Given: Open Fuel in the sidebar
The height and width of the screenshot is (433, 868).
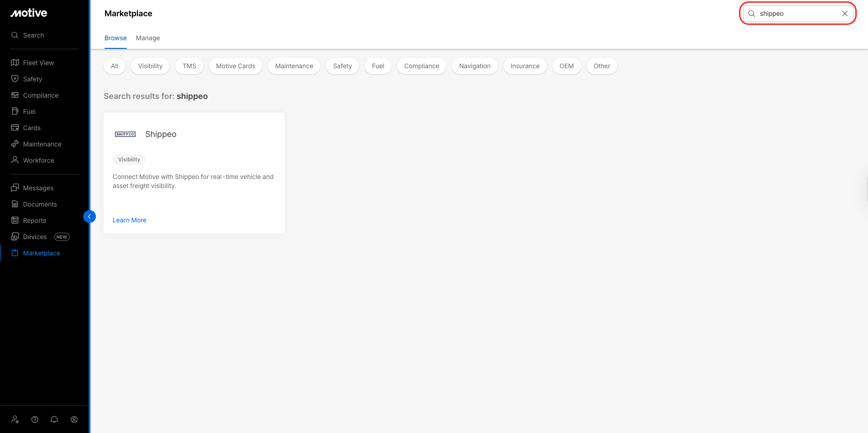Looking at the screenshot, I should [x=23, y=112].
